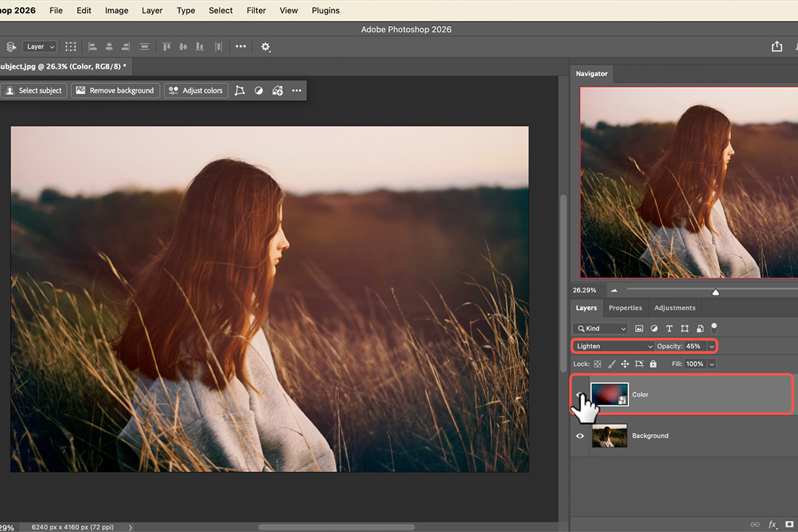The height and width of the screenshot is (532, 798).
Task: Click the add layer mask icon
Action: [x=789, y=524]
